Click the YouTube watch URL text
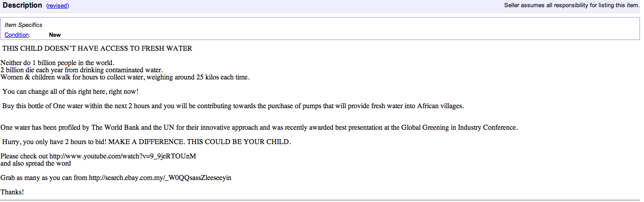This screenshot has width=644, height=202. pos(123,156)
